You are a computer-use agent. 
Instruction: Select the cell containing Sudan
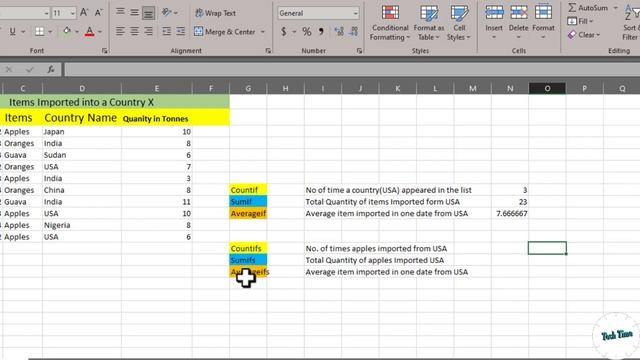(82, 155)
